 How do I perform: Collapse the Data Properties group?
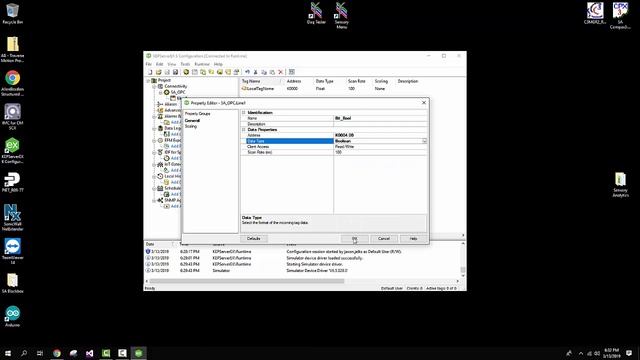[244, 130]
